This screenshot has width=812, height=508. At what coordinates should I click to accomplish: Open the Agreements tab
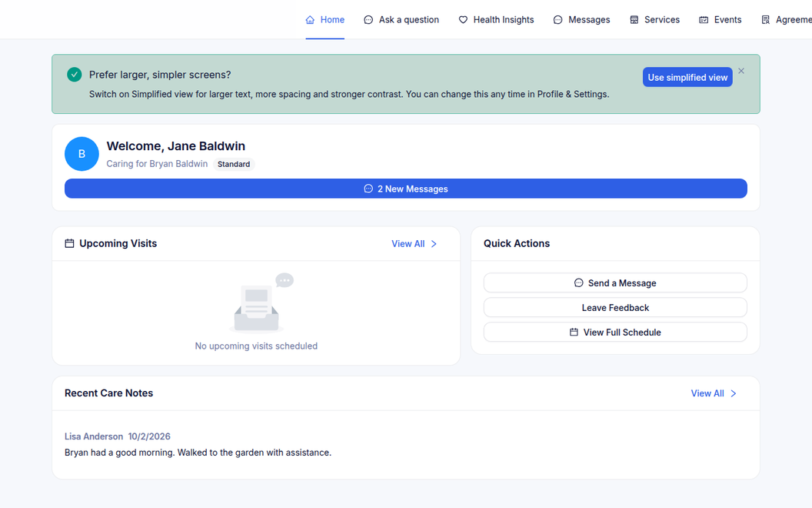(x=786, y=20)
